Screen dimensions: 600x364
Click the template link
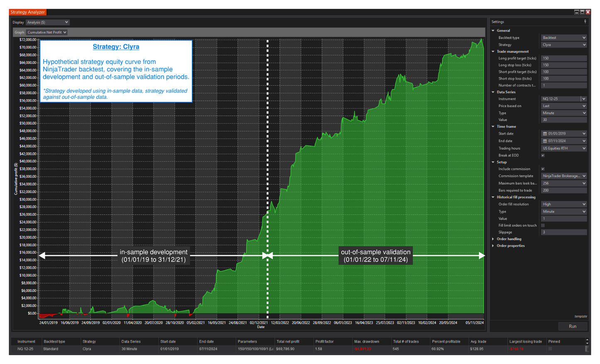coord(580,316)
